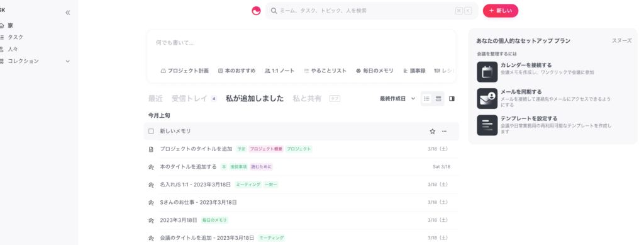Switch to the 私と共有 tab
Screen dimensions: 644x245
tap(307, 99)
